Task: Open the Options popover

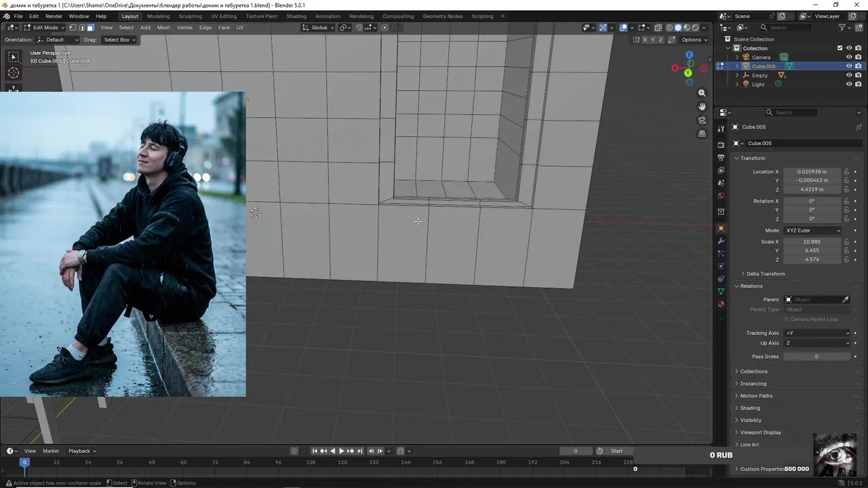Action: tap(695, 40)
